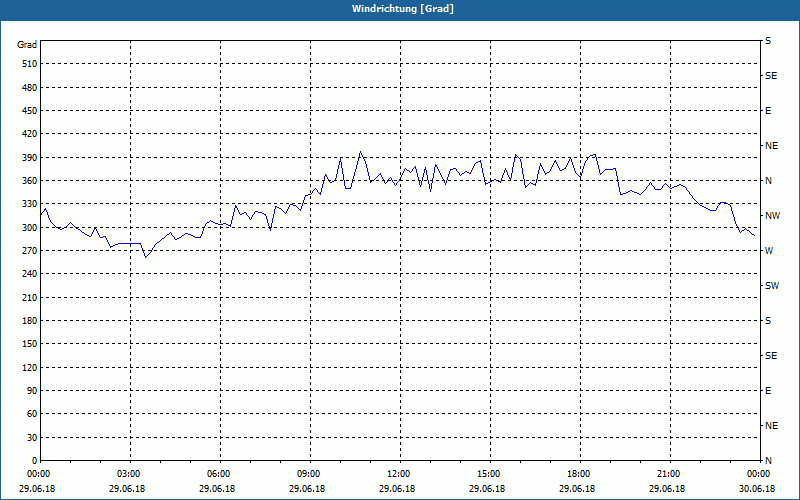Click 'SE' compass label between 120 and 150
The image size is (800, 500).
pyautogui.click(x=771, y=356)
